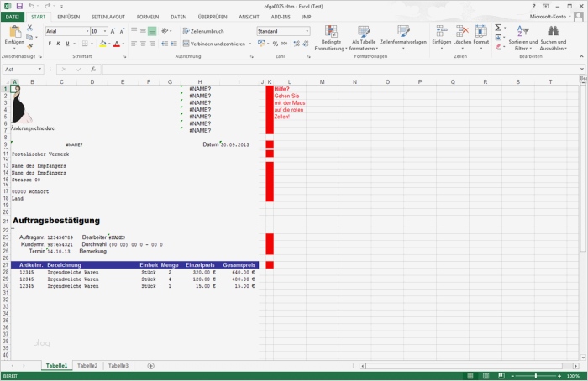Expand the formula bar
Screen dimensions: 588x381
(581, 70)
